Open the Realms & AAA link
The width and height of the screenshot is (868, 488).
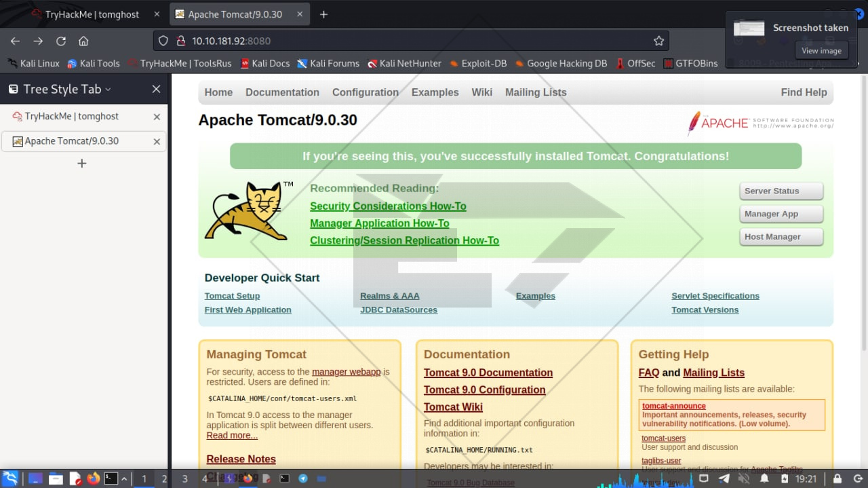coord(390,296)
